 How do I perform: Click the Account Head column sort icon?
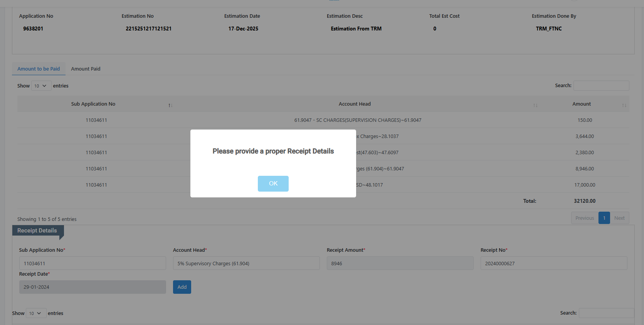535,105
